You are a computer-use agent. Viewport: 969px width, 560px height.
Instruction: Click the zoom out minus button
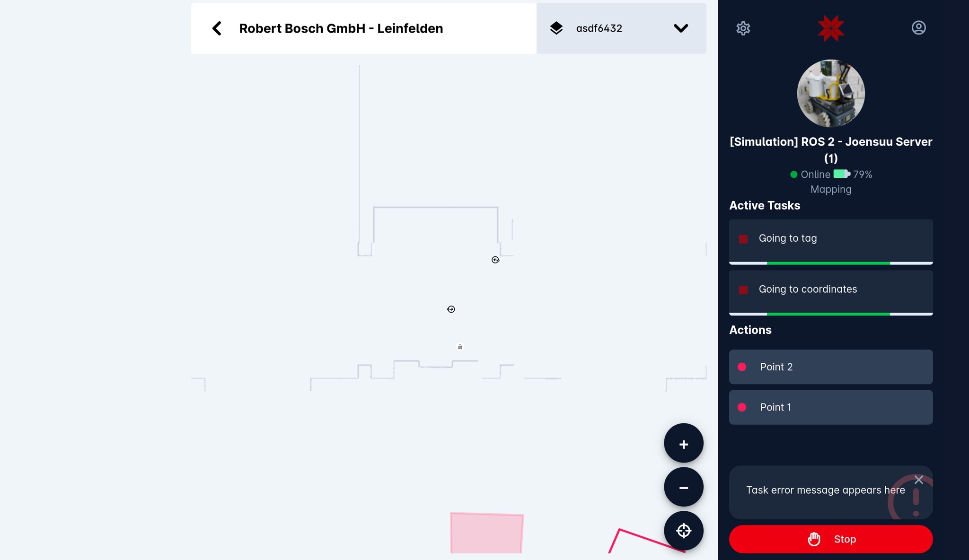point(684,487)
